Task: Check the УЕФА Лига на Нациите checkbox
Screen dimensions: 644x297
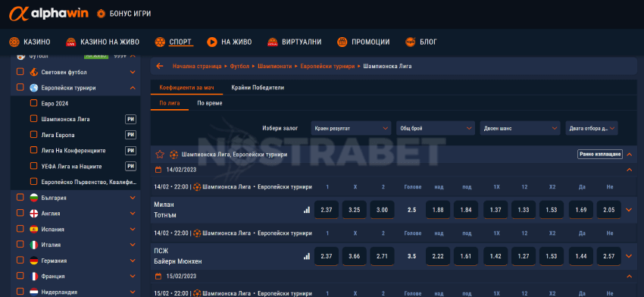Action: [33, 166]
